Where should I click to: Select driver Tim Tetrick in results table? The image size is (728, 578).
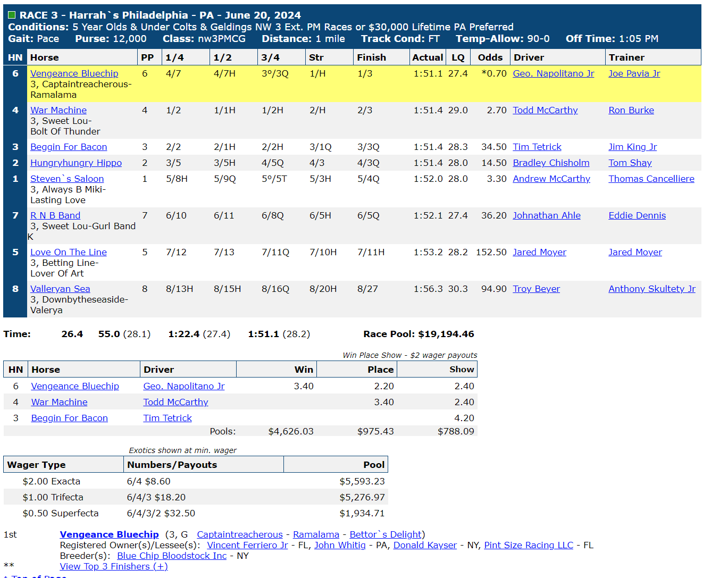(537, 147)
